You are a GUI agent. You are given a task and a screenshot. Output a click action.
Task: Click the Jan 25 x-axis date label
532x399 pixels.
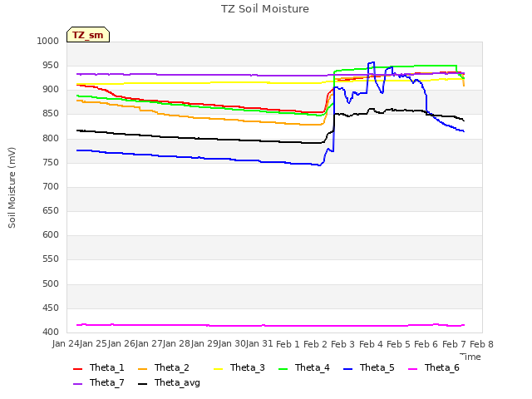tap(93, 344)
